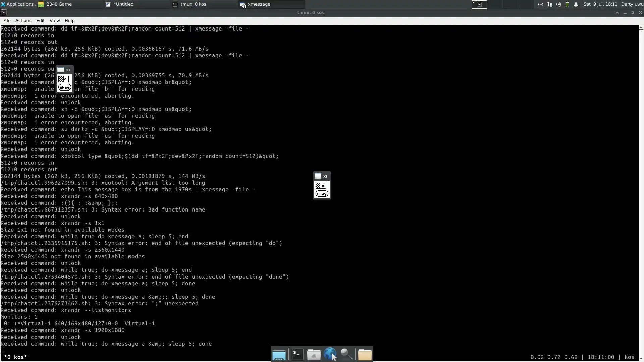The width and height of the screenshot is (644, 362).
Task: Click the terminal scrollbar down arrow
Action: (641, 358)
